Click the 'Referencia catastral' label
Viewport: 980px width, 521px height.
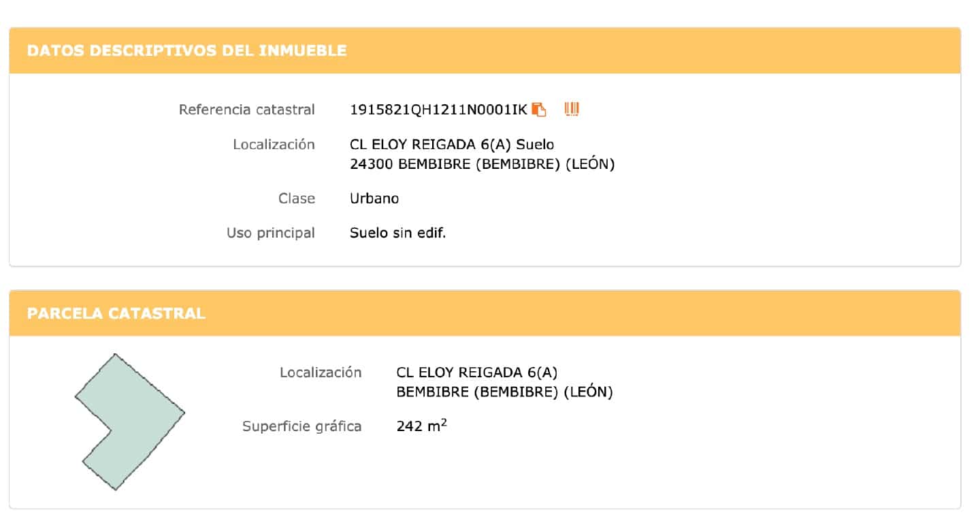[247, 110]
